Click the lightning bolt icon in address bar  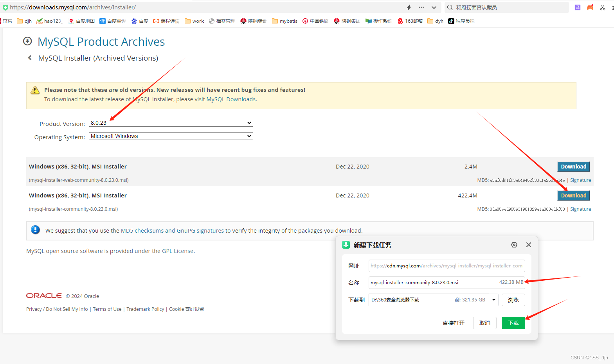click(x=409, y=7)
